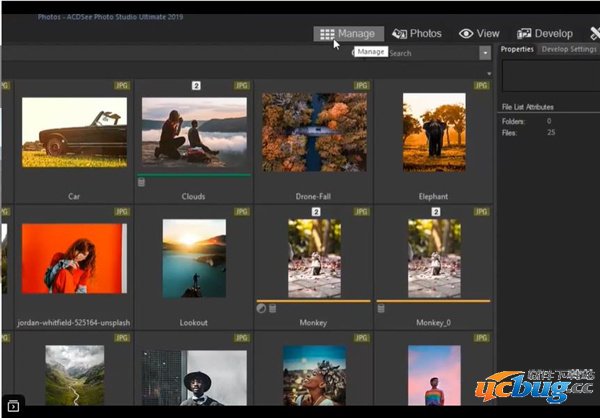This screenshot has width=600, height=418.
Task: Click the JPG format badge on Elephant
Action: [x=481, y=86]
